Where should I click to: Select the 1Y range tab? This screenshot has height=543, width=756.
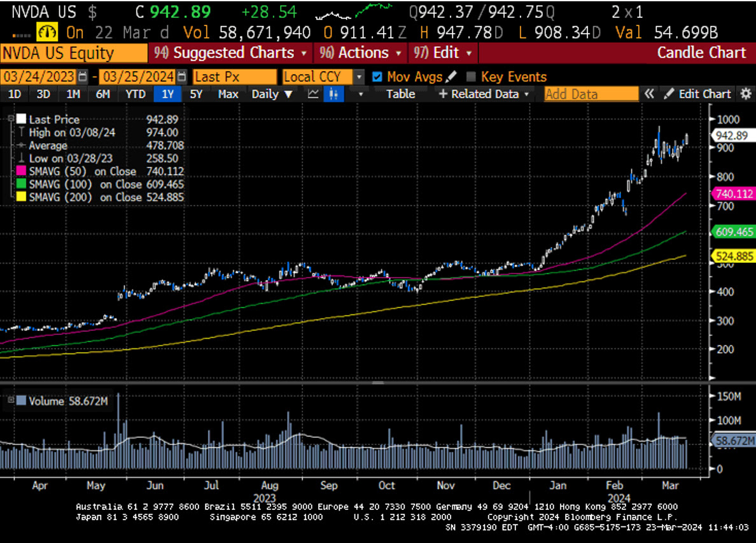click(167, 94)
